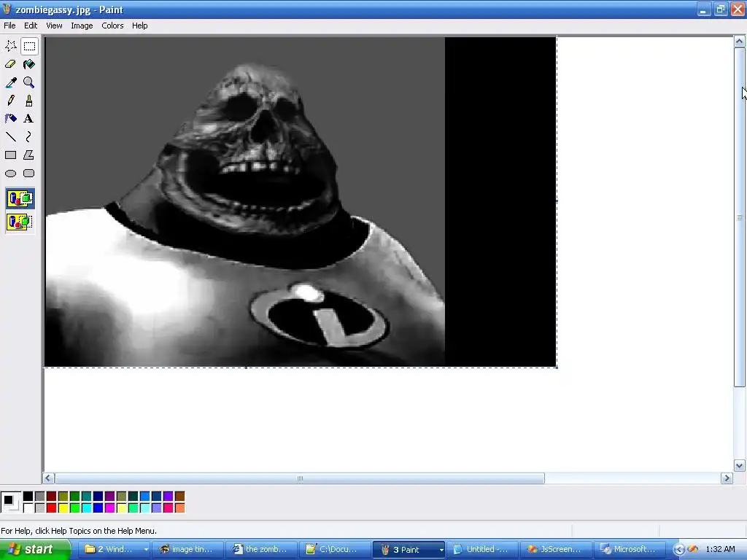Open the Help menu
747x560 pixels.
tap(139, 26)
